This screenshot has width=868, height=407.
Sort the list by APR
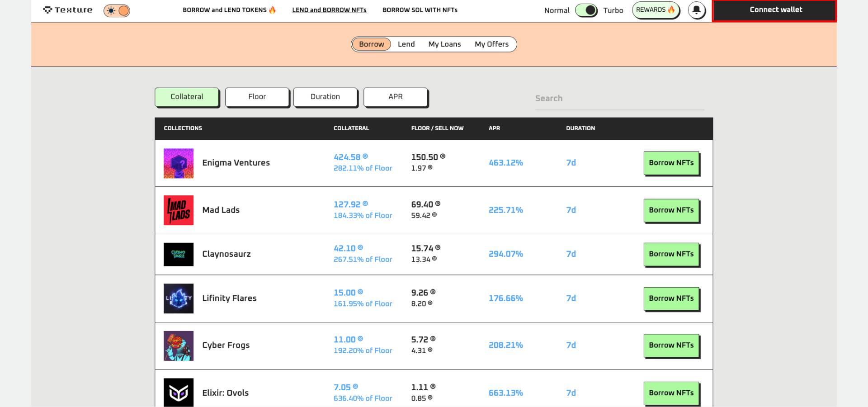pyautogui.click(x=395, y=97)
